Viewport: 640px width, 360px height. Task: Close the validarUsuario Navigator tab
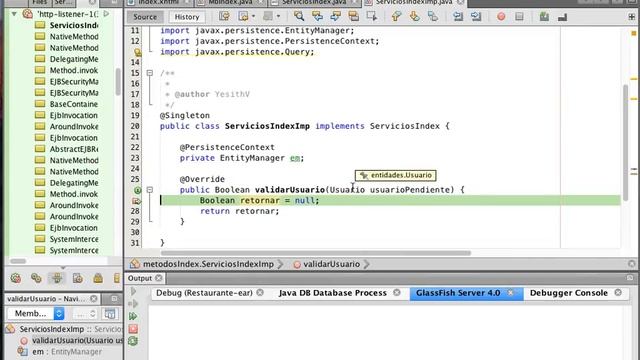pyautogui.click(x=93, y=299)
